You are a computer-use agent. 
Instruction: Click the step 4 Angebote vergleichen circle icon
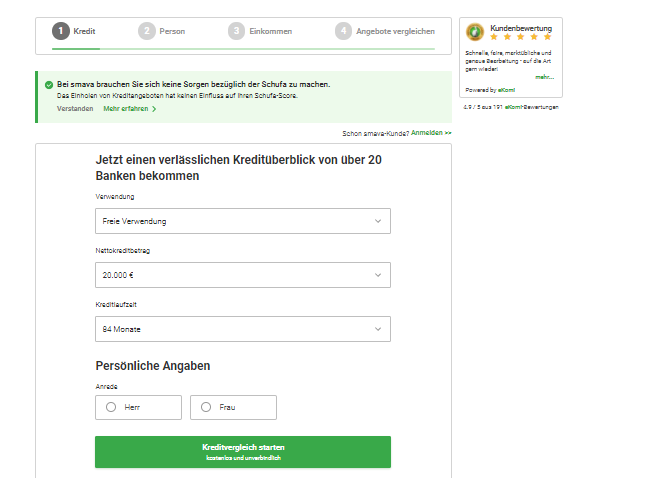(x=343, y=31)
